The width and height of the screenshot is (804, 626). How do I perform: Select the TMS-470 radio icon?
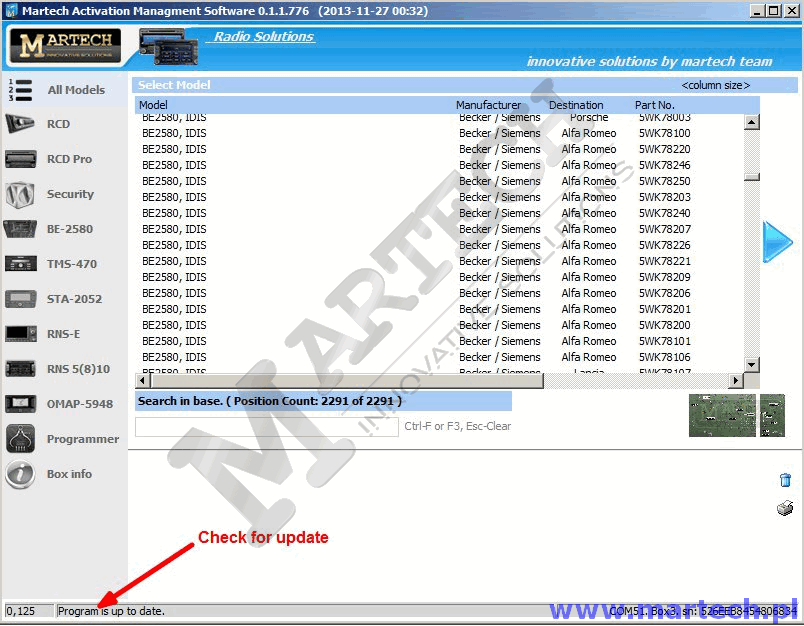point(21,264)
